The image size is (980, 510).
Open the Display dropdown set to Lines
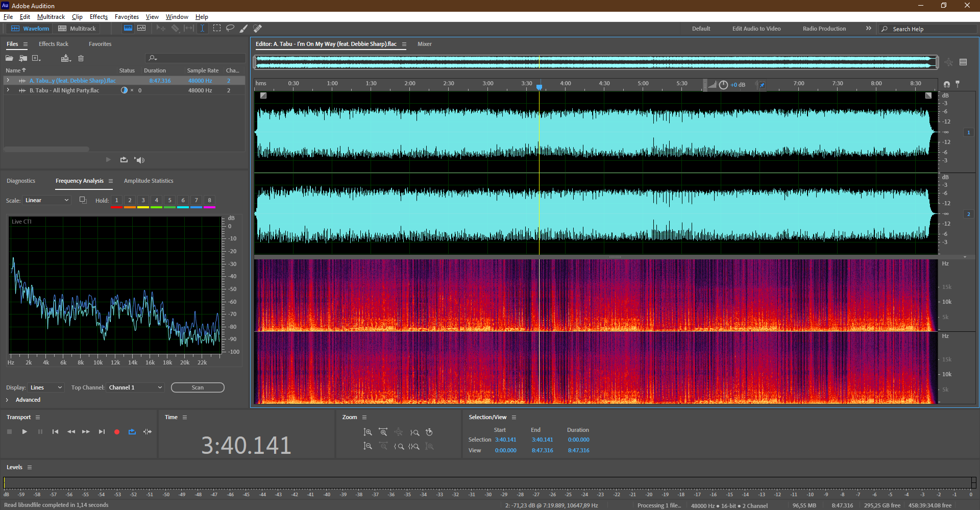(x=46, y=387)
